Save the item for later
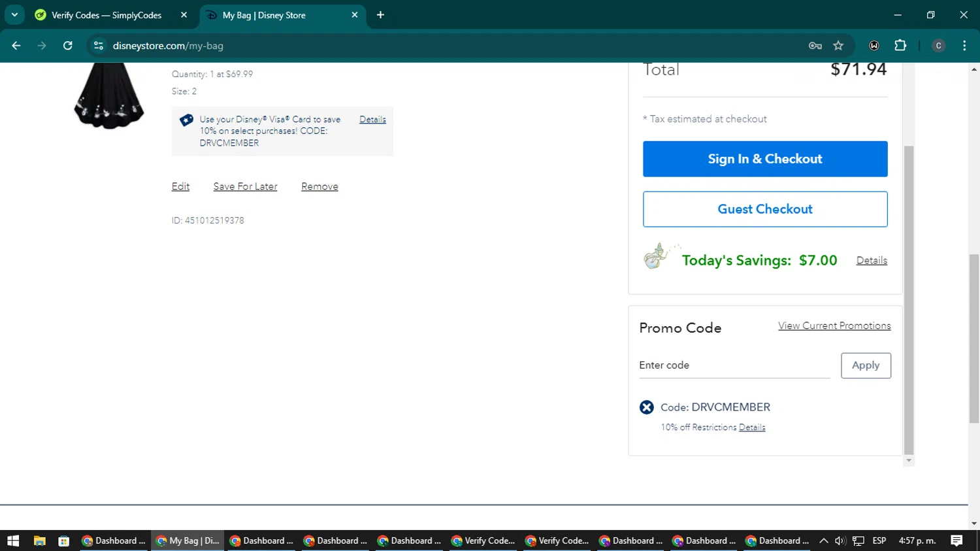This screenshot has height=551, width=980. [245, 186]
